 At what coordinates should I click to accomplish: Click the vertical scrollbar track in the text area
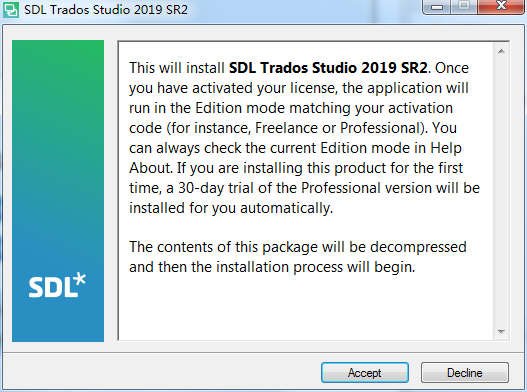coord(501,192)
